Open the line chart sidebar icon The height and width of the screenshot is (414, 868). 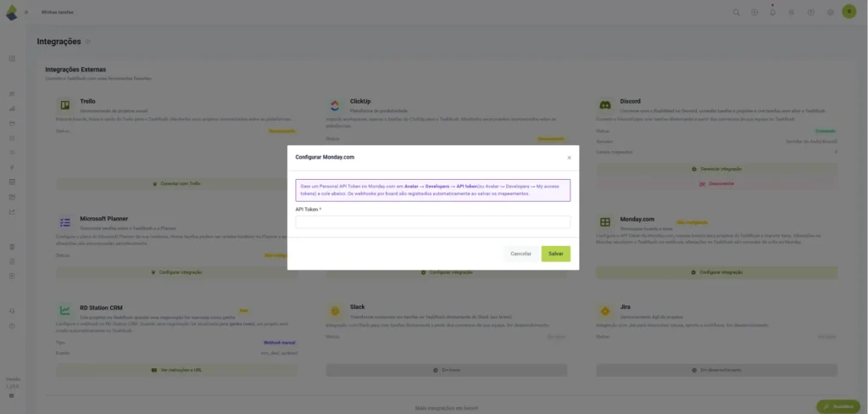coord(12,211)
